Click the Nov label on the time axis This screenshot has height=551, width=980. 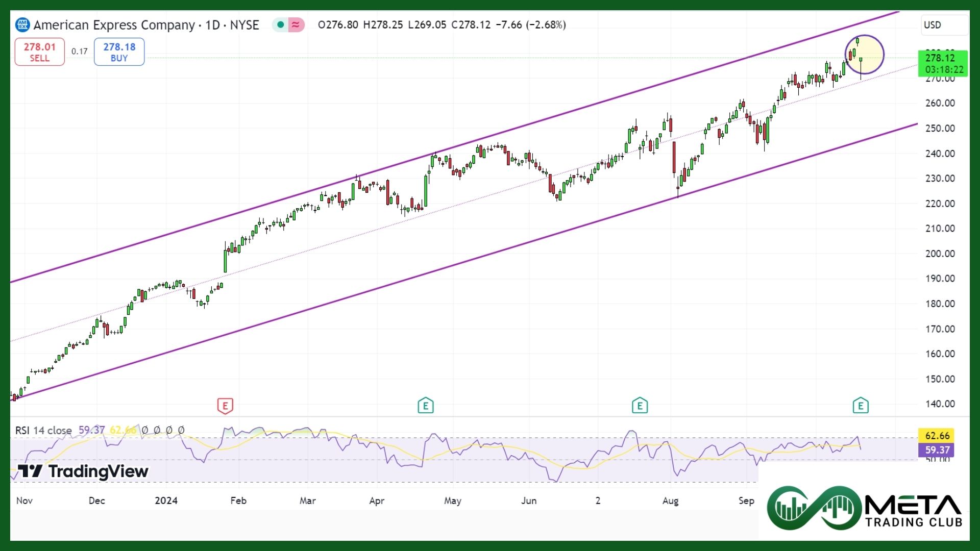(24, 500)
